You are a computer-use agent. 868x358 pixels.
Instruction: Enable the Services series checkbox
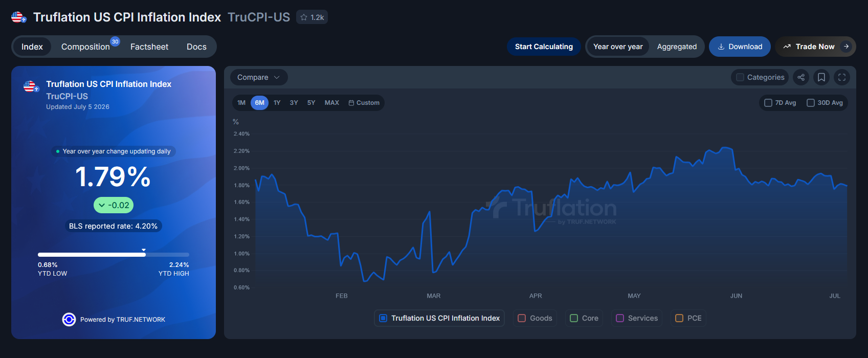click(620, 318)
